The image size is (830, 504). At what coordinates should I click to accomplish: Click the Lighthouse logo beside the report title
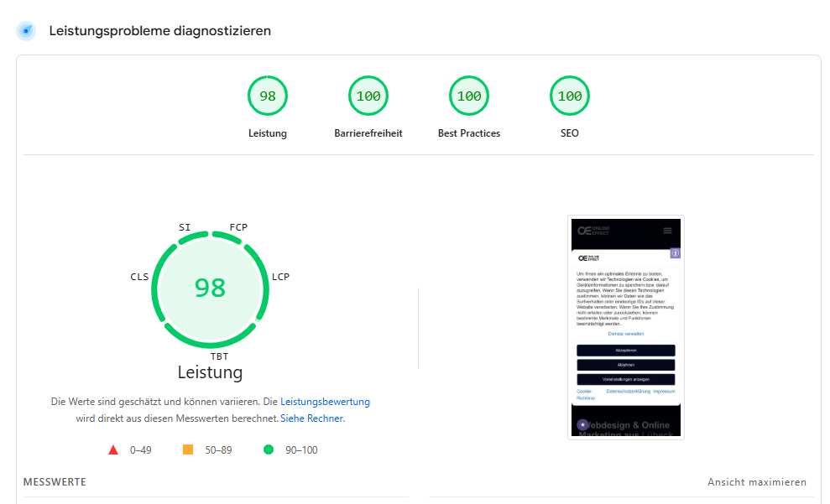click(x=25, y=30)
